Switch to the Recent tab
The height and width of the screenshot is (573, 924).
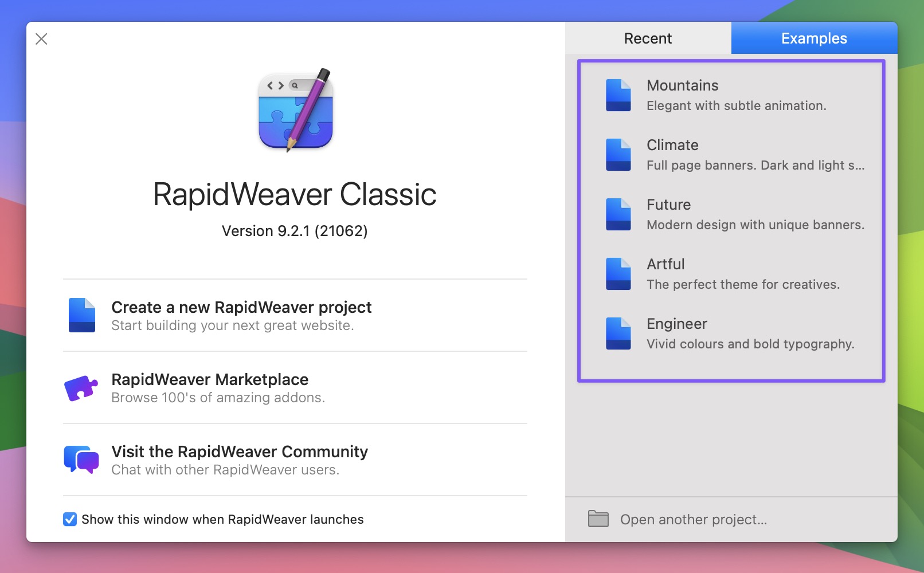tap(648, 38)
